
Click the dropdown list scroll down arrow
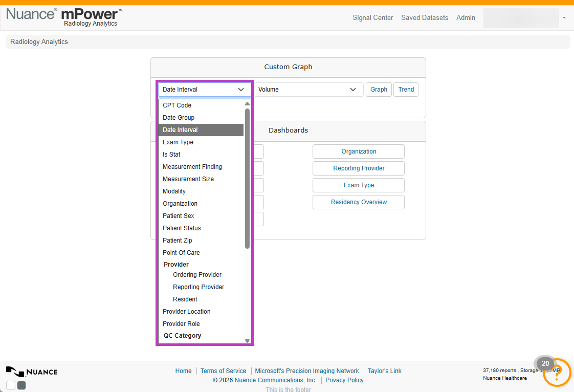coord(247,341)
